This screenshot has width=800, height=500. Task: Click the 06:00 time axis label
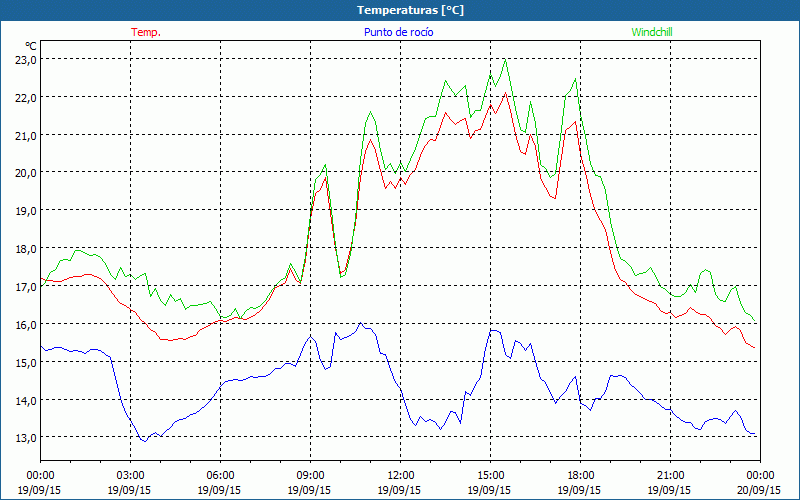220,476
